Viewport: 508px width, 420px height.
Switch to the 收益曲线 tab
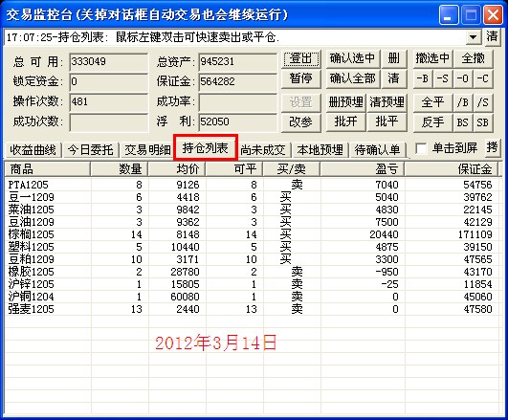click(33, 150)
